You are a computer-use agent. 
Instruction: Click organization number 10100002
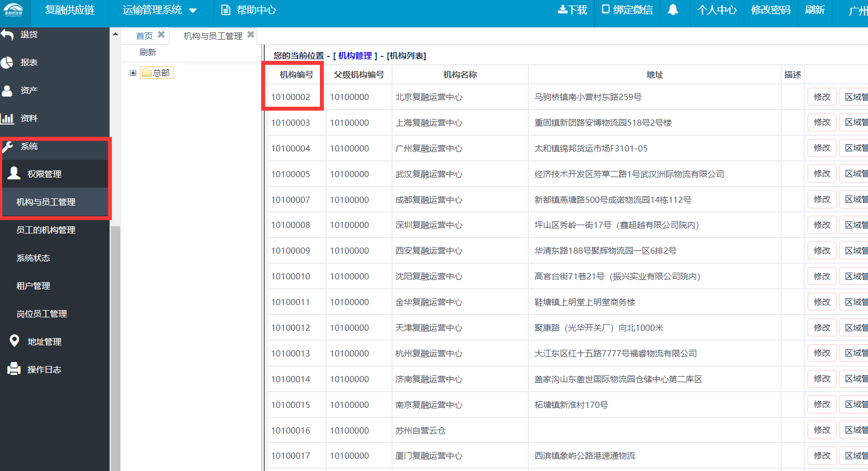[291, 97]
